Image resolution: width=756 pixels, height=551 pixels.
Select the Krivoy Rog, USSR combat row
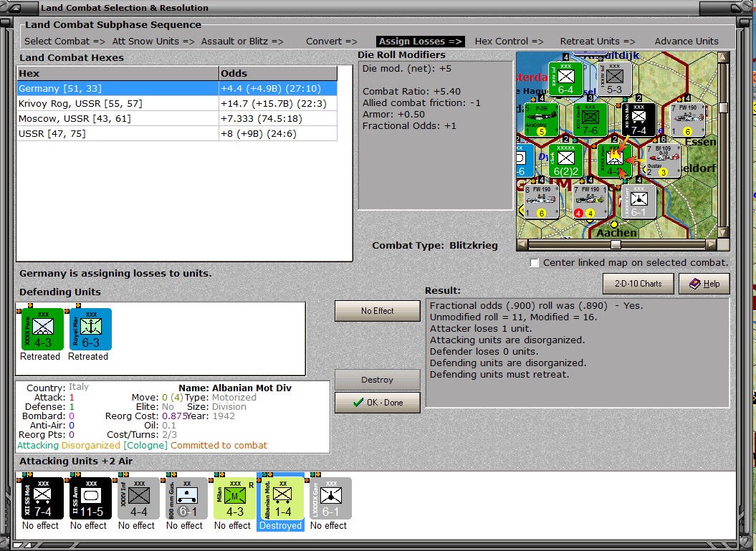[177, 104]
